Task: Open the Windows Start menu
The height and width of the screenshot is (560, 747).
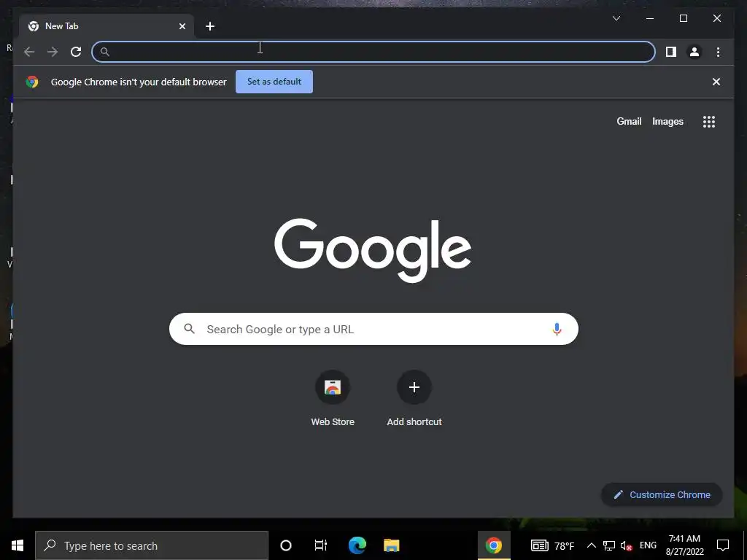Action: coord(18,545)
